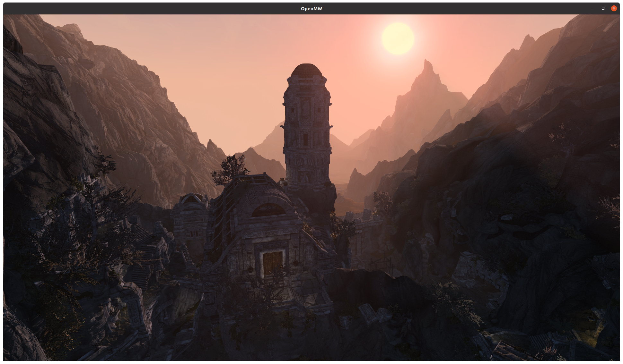Viewport: 623px width, 364px height.
Task: Click the tower's central dark window
Action: tap(305, 139)
